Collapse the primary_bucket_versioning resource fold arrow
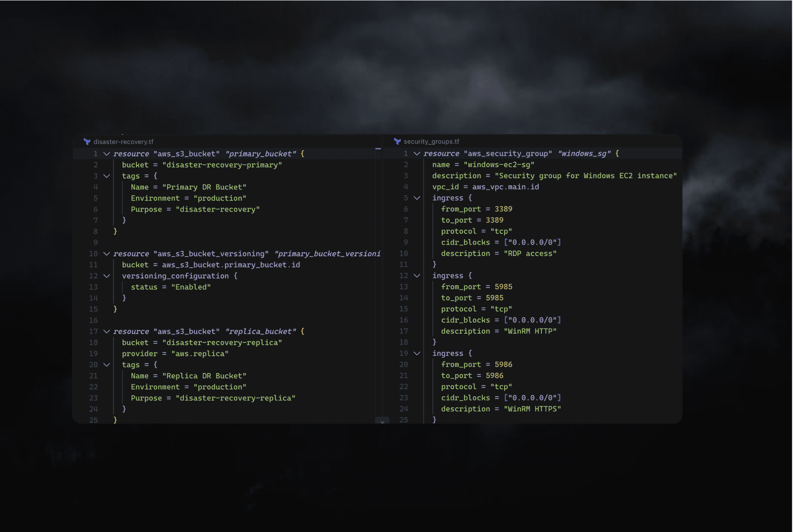Screen dimensions: 793x532 pyautogui.click(x=107, y=254)
